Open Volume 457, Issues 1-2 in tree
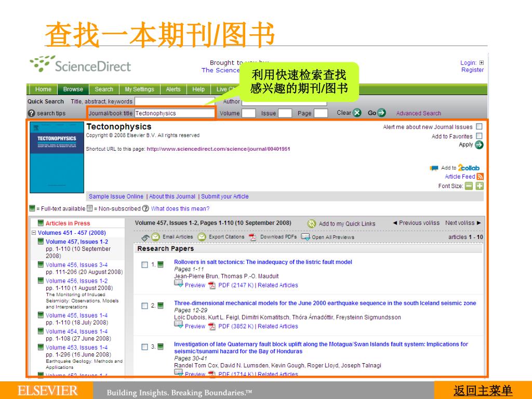Viewport: 532px width, 399px height. [x=77, y=242]
